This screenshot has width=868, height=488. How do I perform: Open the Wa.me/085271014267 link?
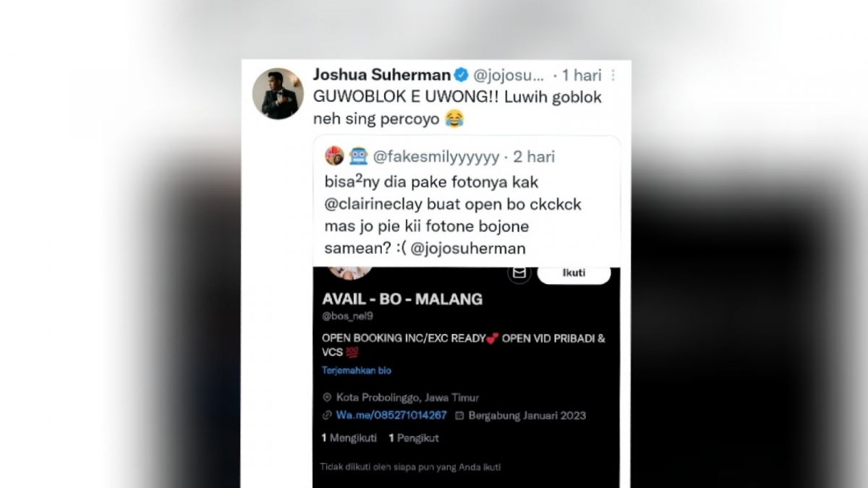391,416
